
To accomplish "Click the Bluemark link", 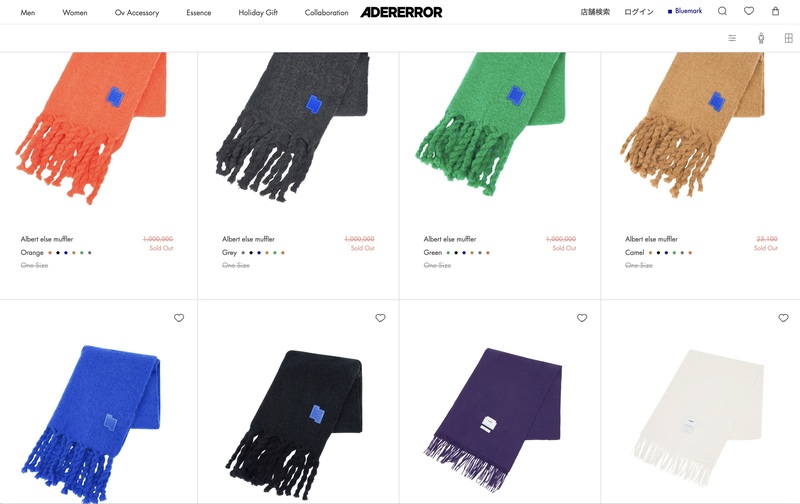I will 685,11.
